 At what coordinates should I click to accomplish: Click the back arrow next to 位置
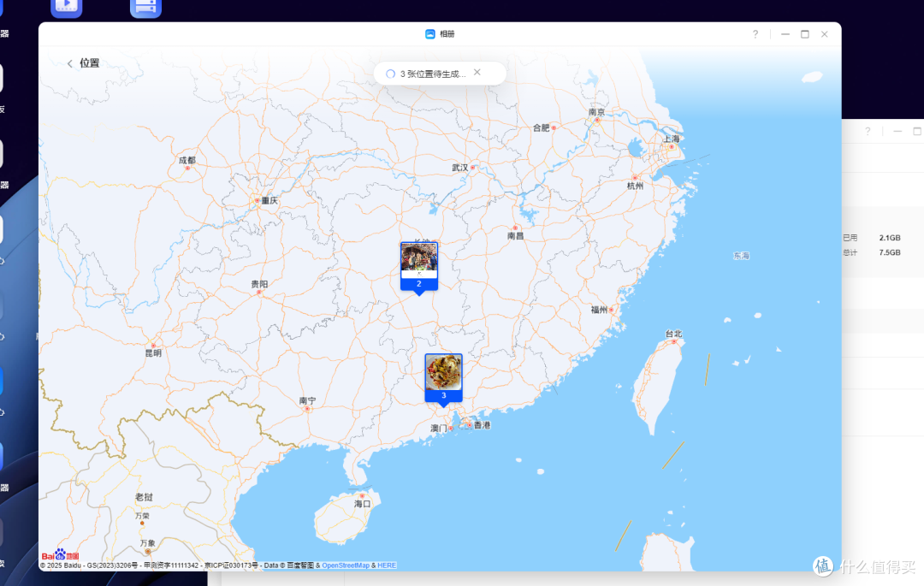click(70, 63)
